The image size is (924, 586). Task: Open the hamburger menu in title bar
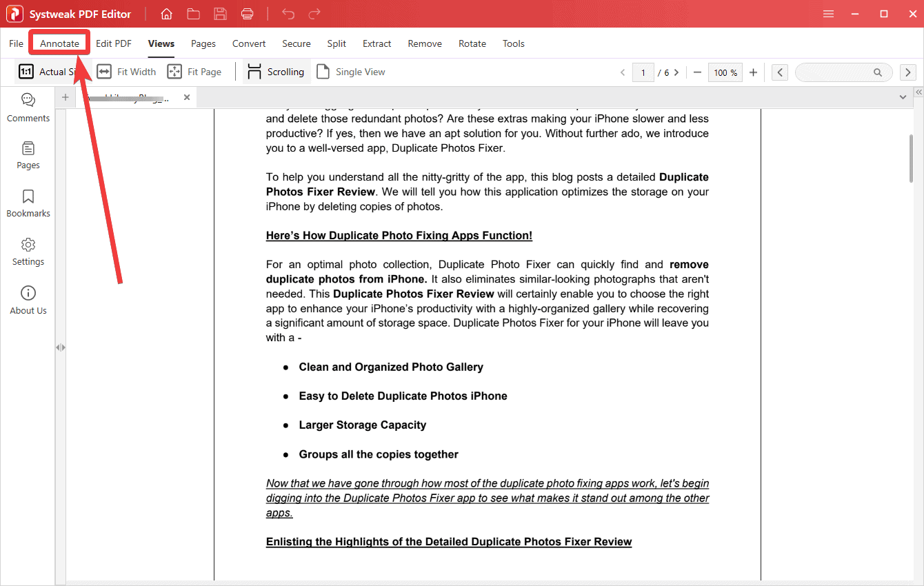tap(828, 14)
